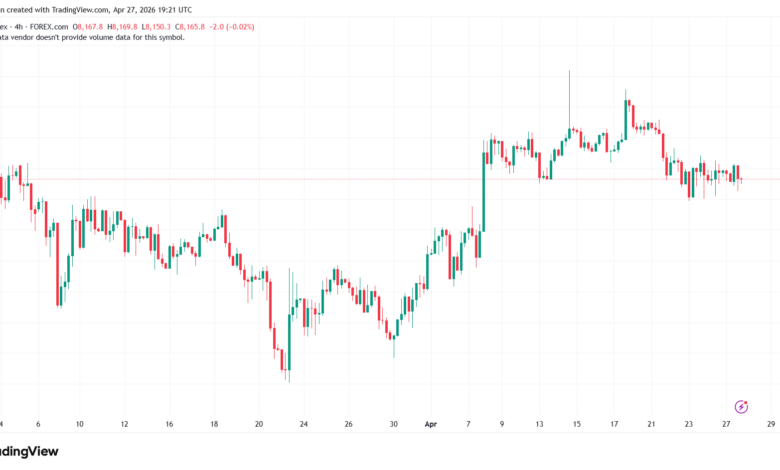Select the 27 date label on time axis
The width and height of the screenshot is (780, 470).
click(x=726, y=424)
